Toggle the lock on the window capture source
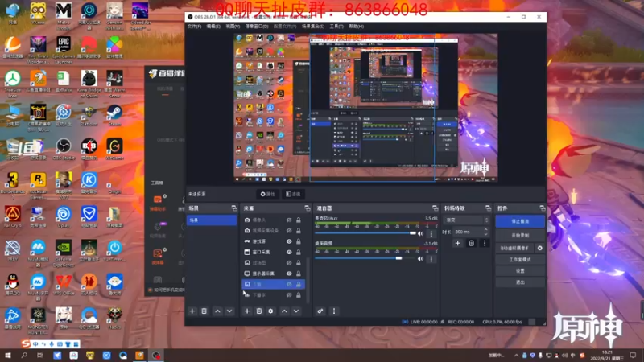The width and height of the screenshot is (644, 362). coord(299,252)
